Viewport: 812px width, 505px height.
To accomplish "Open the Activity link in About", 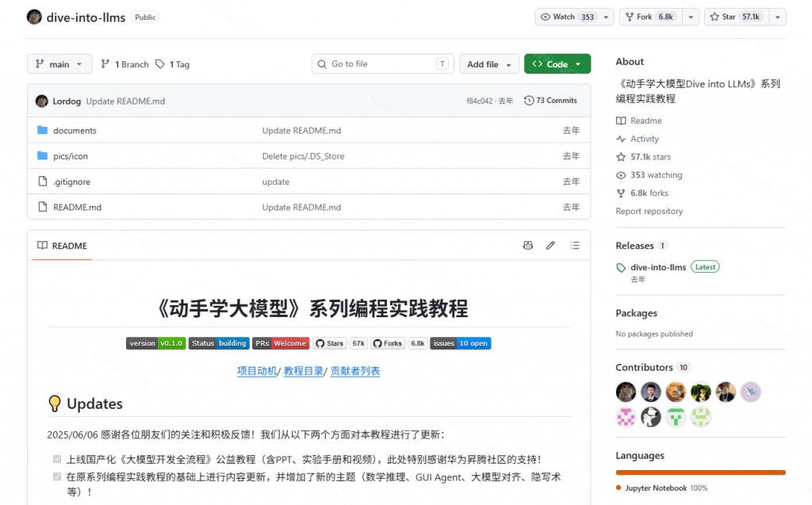I will click(638, 139).
